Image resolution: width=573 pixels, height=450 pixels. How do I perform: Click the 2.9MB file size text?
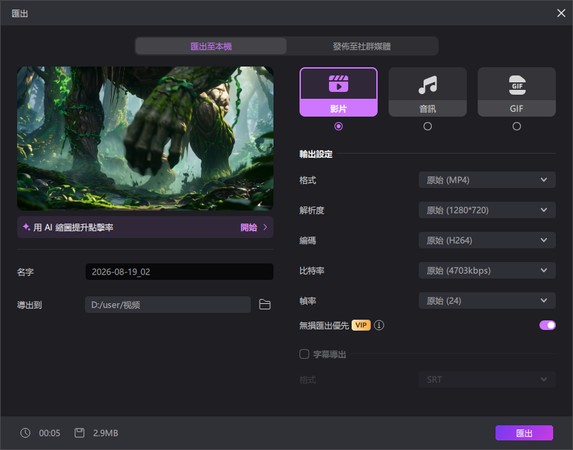coord(106,433)
